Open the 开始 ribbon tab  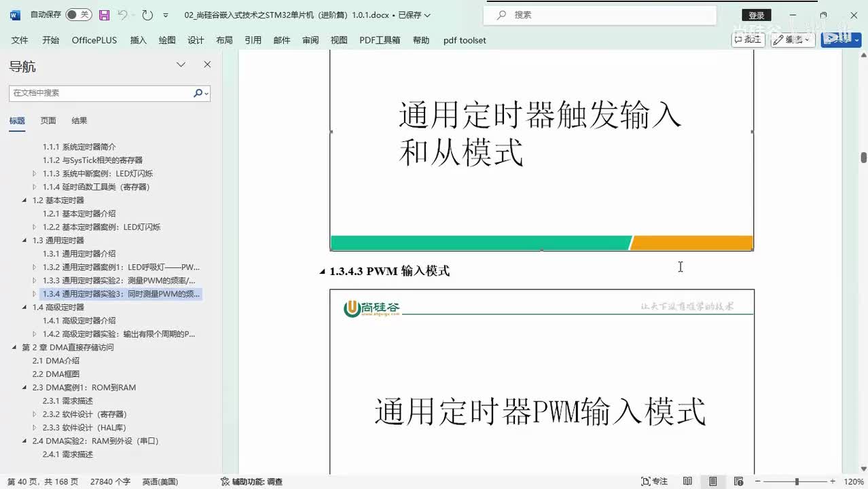(x=50, y=40)
